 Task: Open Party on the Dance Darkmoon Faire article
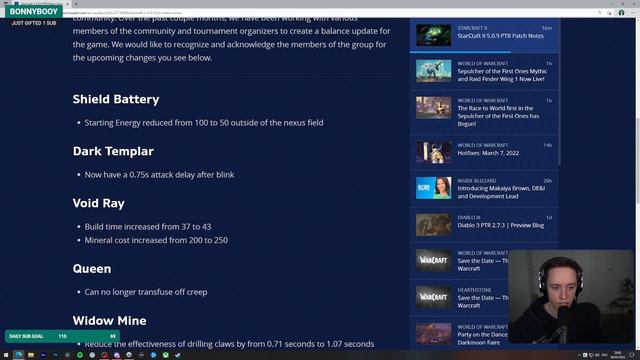[x=482, y=338]
